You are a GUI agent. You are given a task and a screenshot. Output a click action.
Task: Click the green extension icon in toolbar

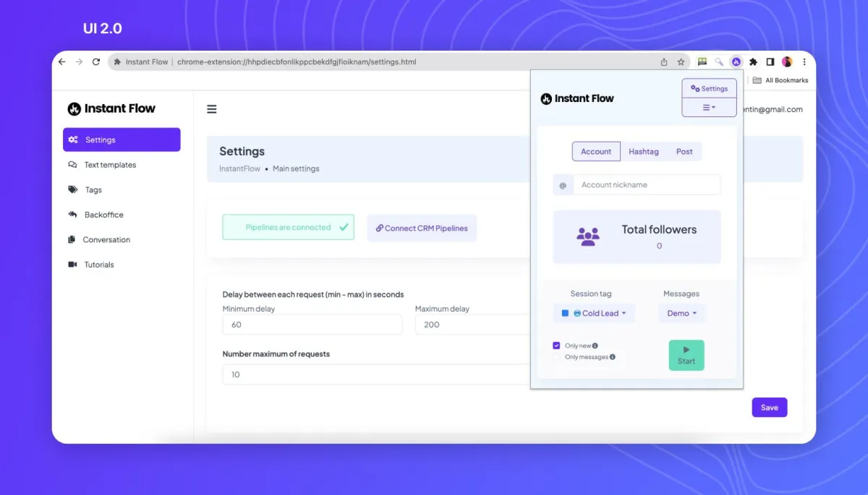coord(702,62)
